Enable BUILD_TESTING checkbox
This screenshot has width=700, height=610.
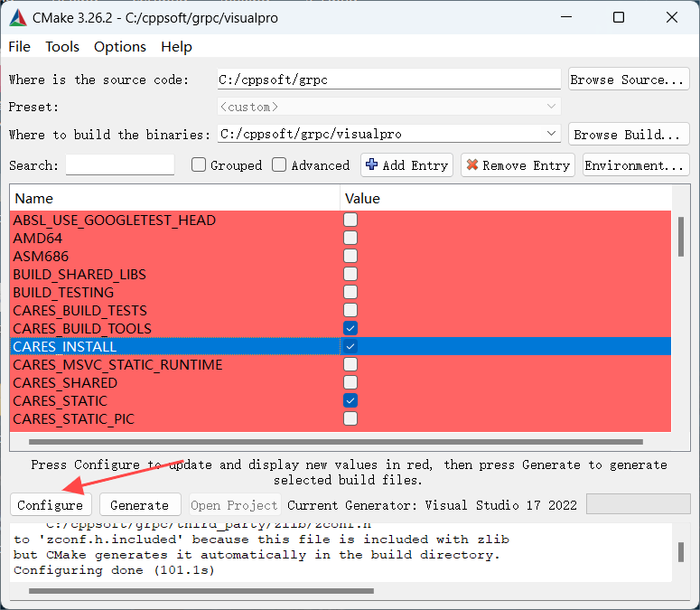(x=350, y=292)
